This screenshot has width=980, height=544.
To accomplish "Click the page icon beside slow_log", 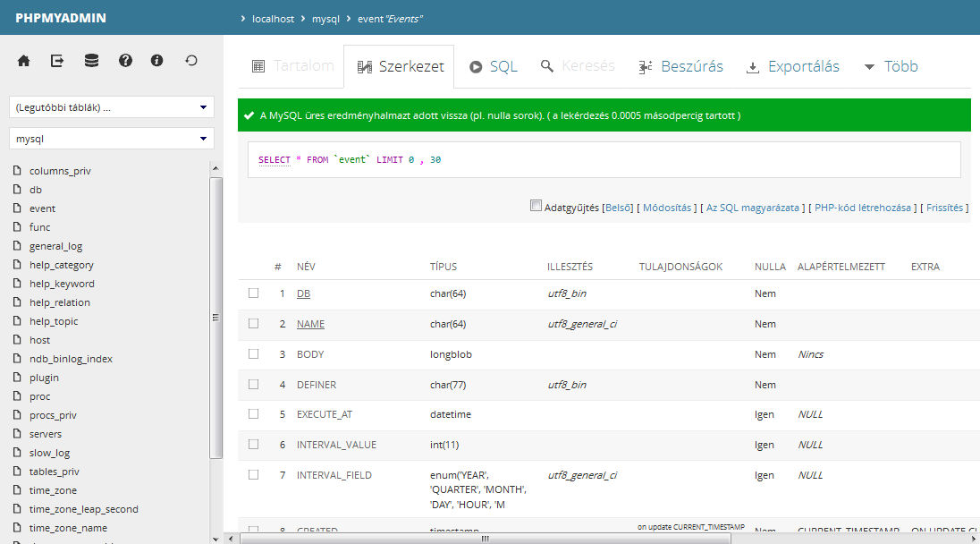I will click(x=18, y=452).
